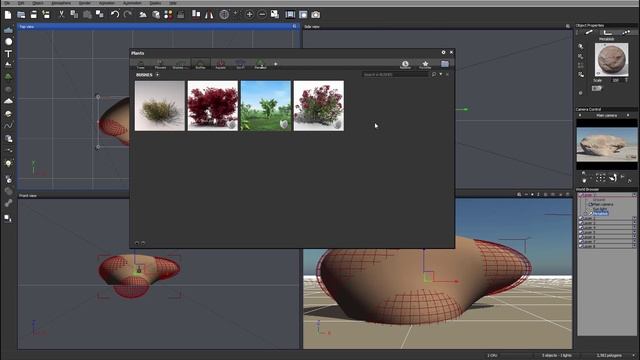Open the File menu

coord(7,3)
